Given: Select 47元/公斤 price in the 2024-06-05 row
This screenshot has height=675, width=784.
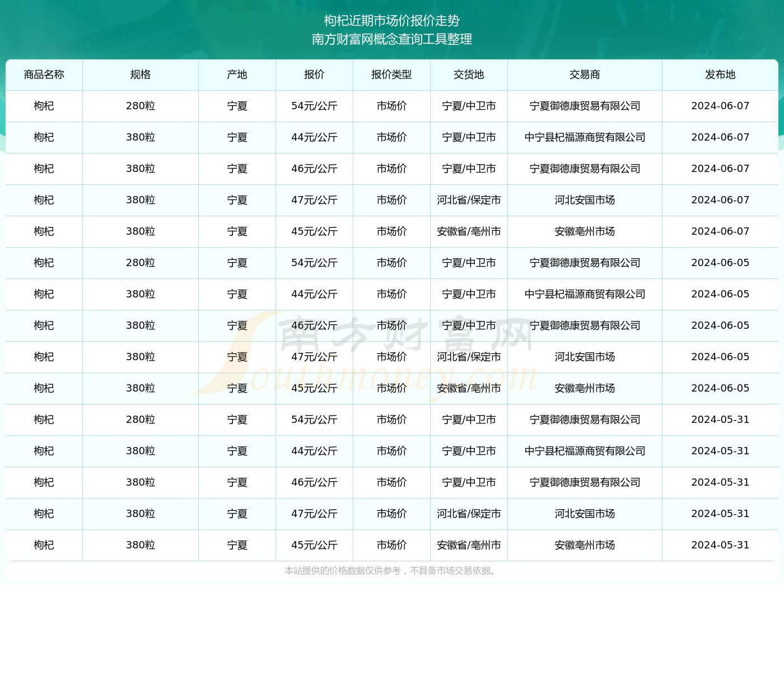Looking at the screenshot, I should [x=314, y=357].
